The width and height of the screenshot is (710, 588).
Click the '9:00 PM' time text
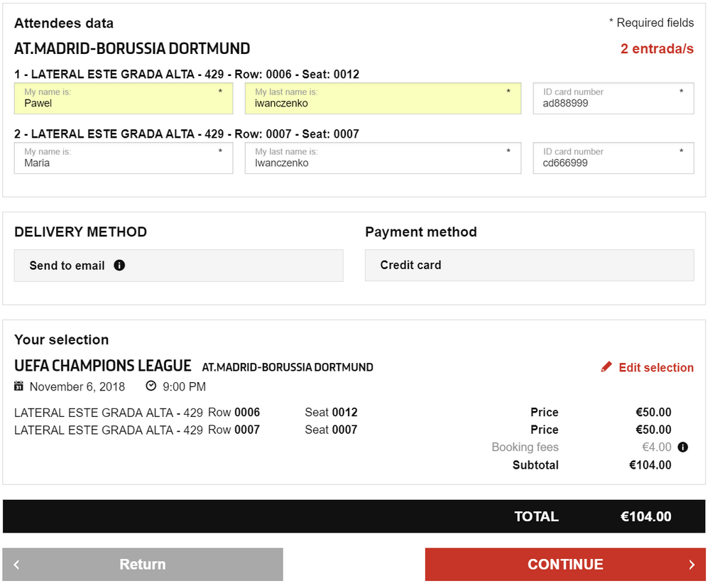185,386
